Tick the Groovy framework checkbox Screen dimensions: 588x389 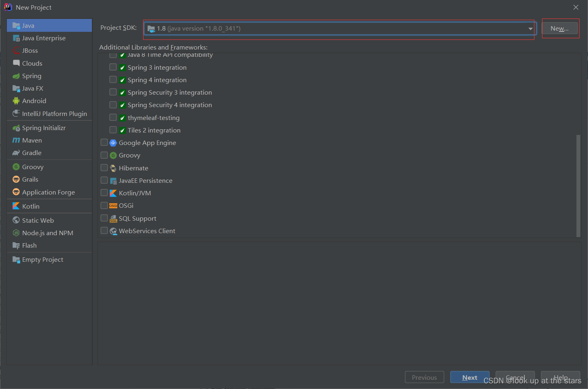(104, 155)
